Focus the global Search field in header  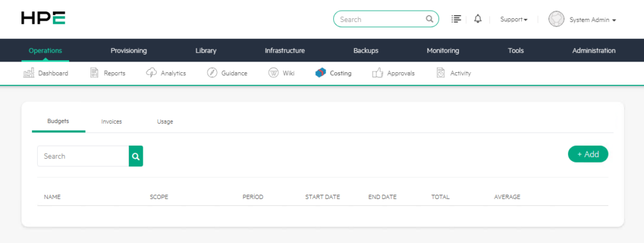pyautogui.click(x=386, y=19)
